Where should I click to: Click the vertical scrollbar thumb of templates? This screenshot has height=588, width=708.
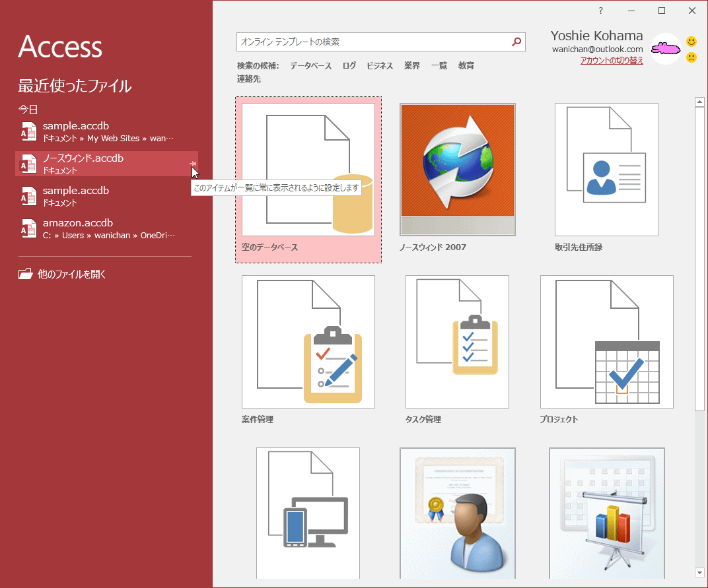[x=699, y=259]
